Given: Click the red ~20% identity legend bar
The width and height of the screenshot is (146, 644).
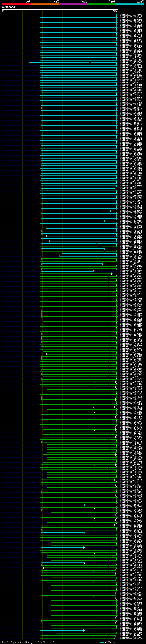Looking at the screenshot, I should pyautogui.click(x=16, y=4).
